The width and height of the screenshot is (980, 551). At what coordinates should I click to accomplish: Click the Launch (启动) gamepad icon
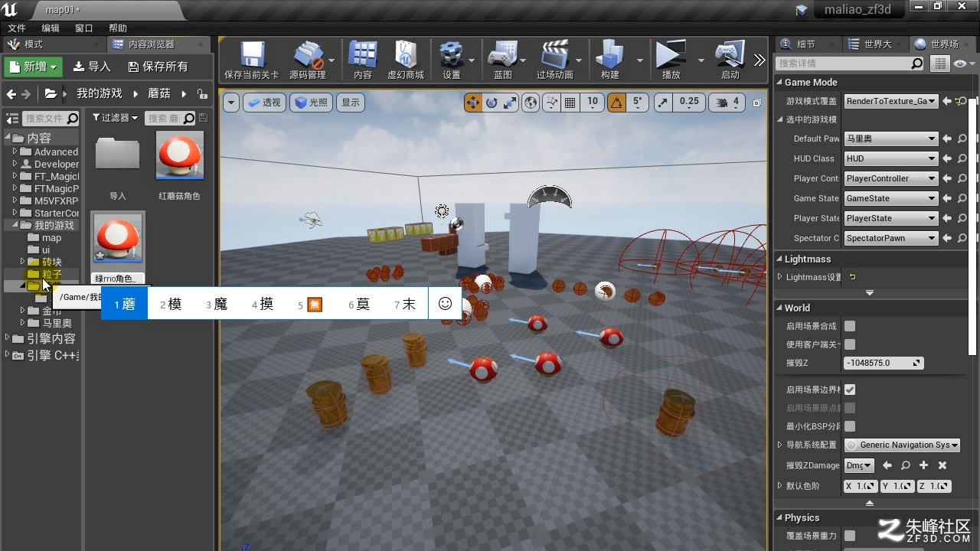(730, 60)
